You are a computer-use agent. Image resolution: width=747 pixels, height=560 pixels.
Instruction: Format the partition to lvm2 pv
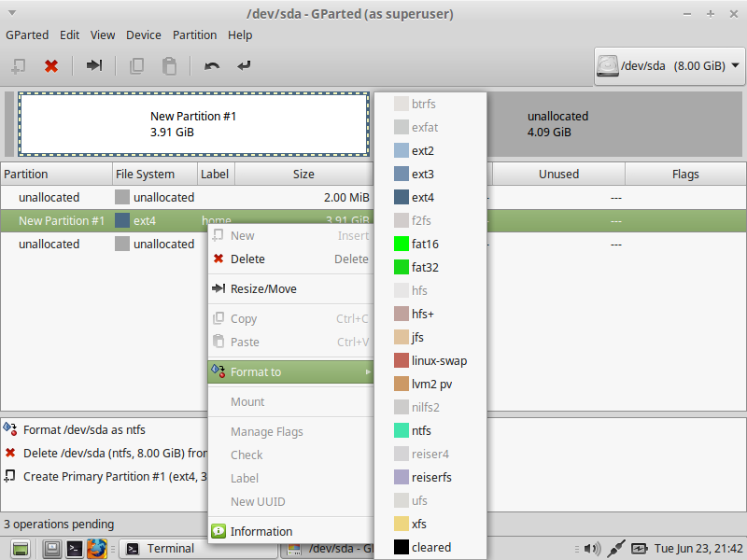tap(430, 384)
